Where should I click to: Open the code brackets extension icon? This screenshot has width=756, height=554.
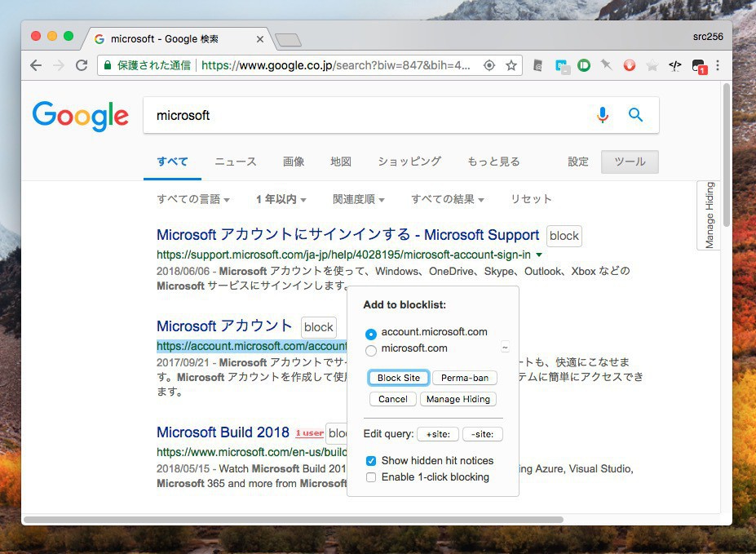pyautogui.click(x=675, y=65)
